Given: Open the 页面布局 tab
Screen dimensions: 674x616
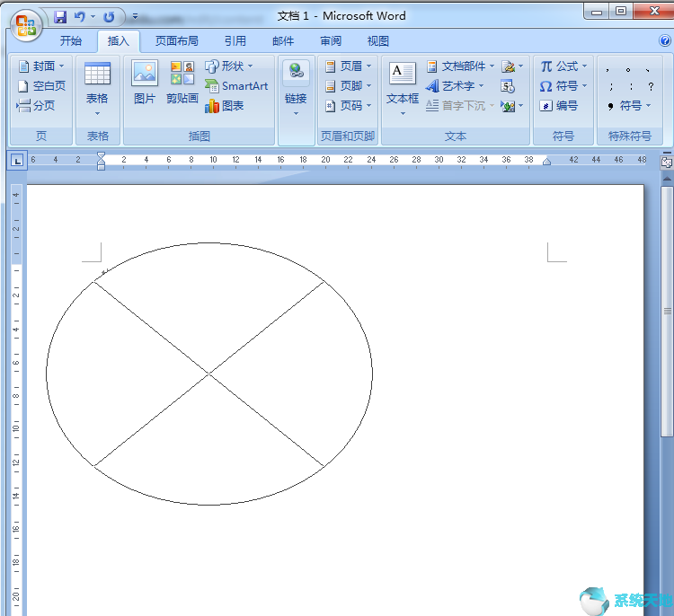Looking at the screenshot, I should tap(177, 40).
